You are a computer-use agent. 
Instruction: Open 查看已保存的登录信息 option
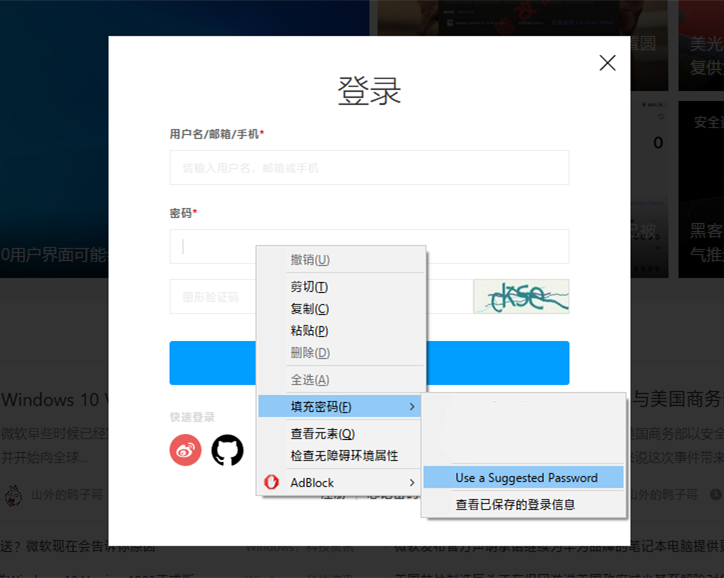(x=515, y=505)
